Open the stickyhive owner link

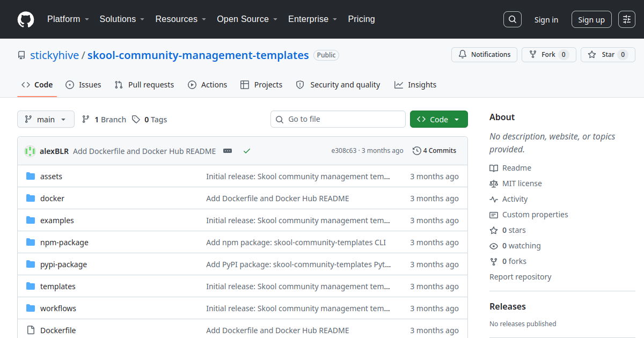55,55
